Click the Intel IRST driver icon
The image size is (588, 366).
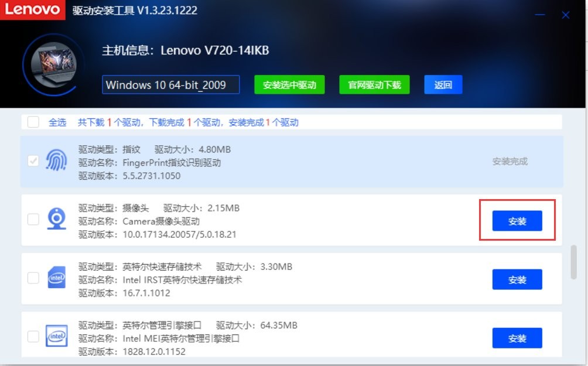(x=57, y=277)
